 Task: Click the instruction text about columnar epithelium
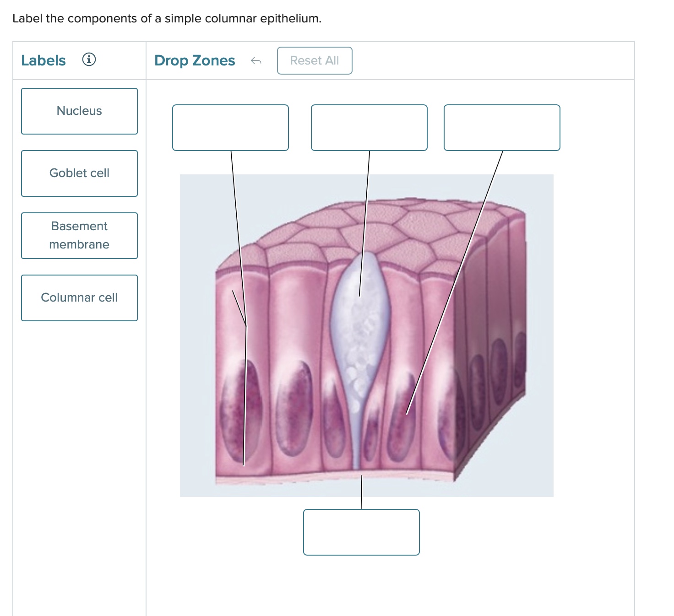166,18
